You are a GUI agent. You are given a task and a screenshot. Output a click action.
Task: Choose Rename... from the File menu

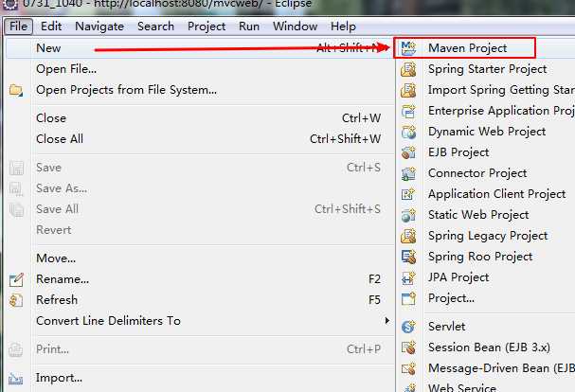(x=200, y=279)
